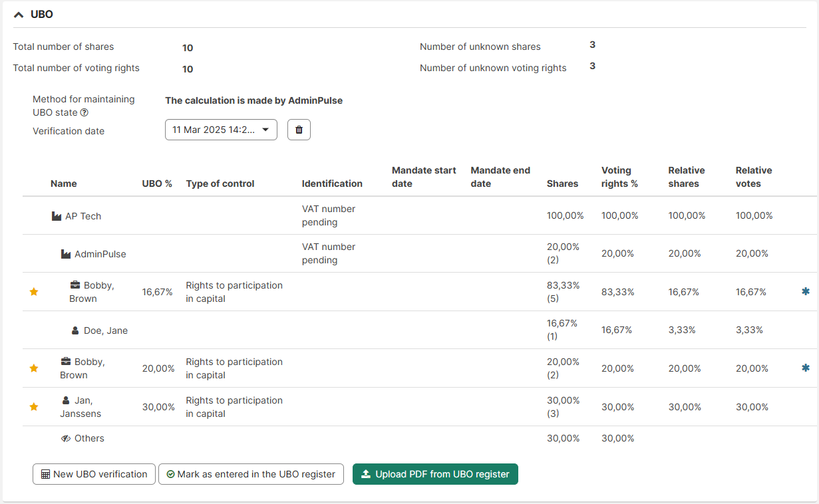Click the hidden-eye icon beside Others
The width and height of the screenshot is (819, 504).
(x=66, y=439)
